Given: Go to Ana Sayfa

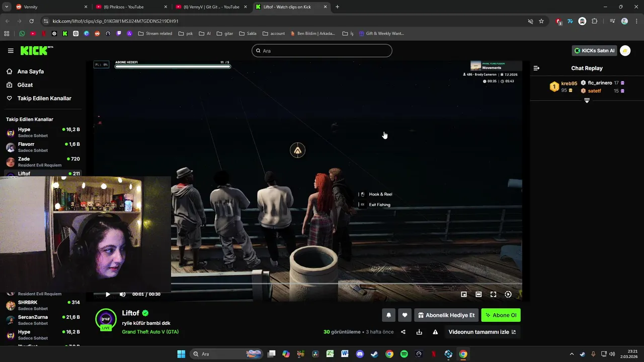Looking at the screenshot, I should click(30, 71).
